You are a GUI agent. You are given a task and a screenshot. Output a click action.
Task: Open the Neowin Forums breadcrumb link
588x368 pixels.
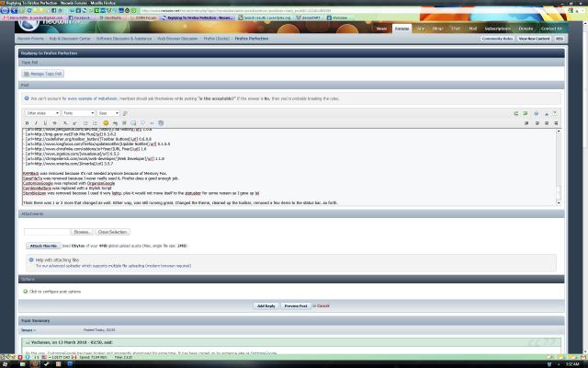coord(30,39)
